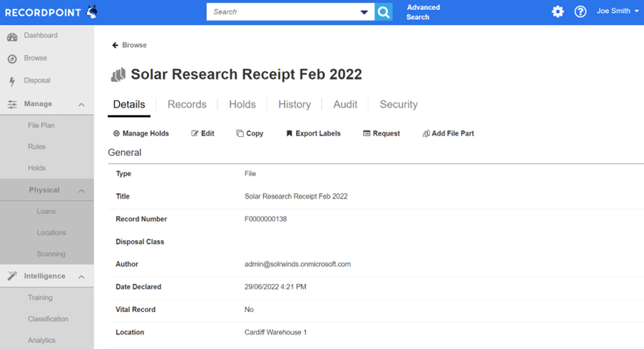Open File Plan under Manage
The image size is (644, 349).
pos(41,125)
